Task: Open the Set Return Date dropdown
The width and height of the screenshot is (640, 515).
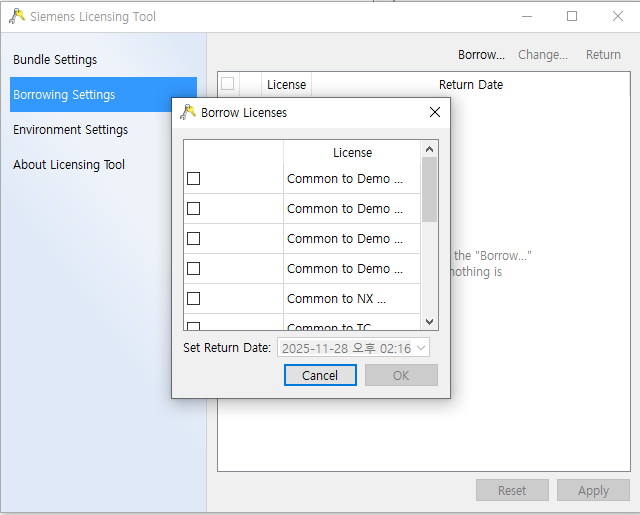Action: (421, 348)
